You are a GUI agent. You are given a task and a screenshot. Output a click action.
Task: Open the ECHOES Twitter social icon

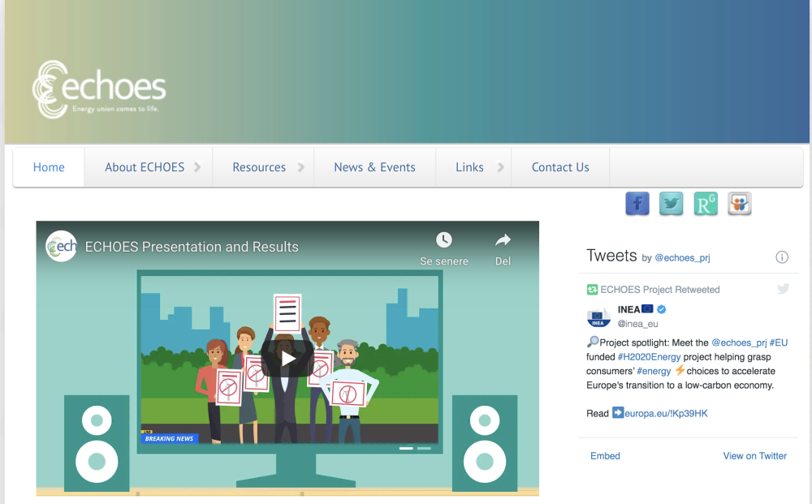click(672, 204)
